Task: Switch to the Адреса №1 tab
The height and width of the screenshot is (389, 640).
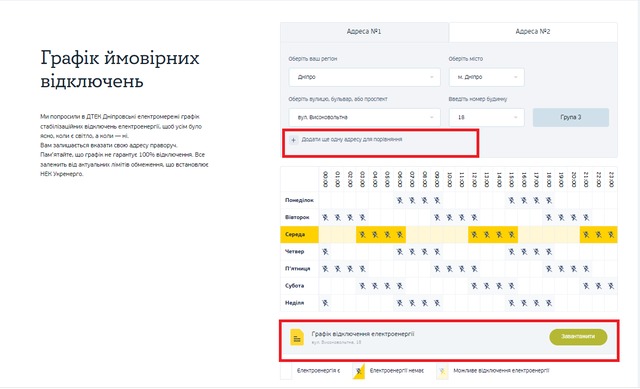Action: 364,31
